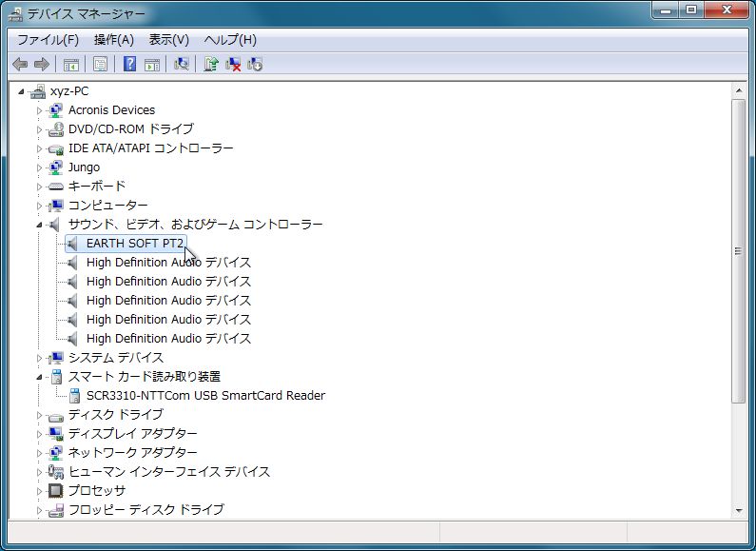Expand the ディスク ドライブ node
This screenshot has height=551, width=756.
(x=40, y=415)
